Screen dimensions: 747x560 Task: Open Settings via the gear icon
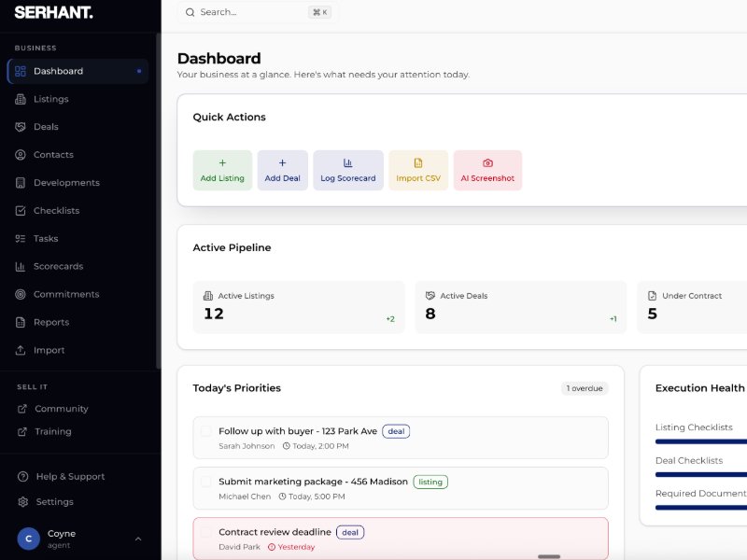pos(23,502)
